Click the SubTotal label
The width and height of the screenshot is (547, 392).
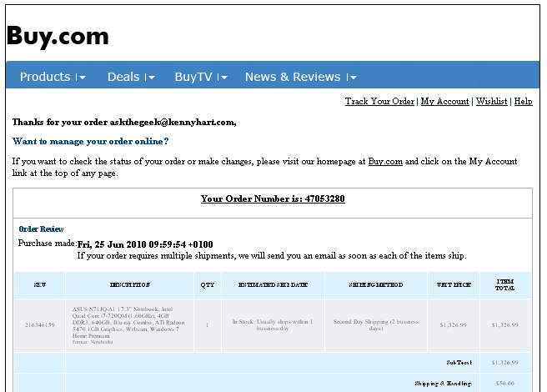[x=459, y=363]
